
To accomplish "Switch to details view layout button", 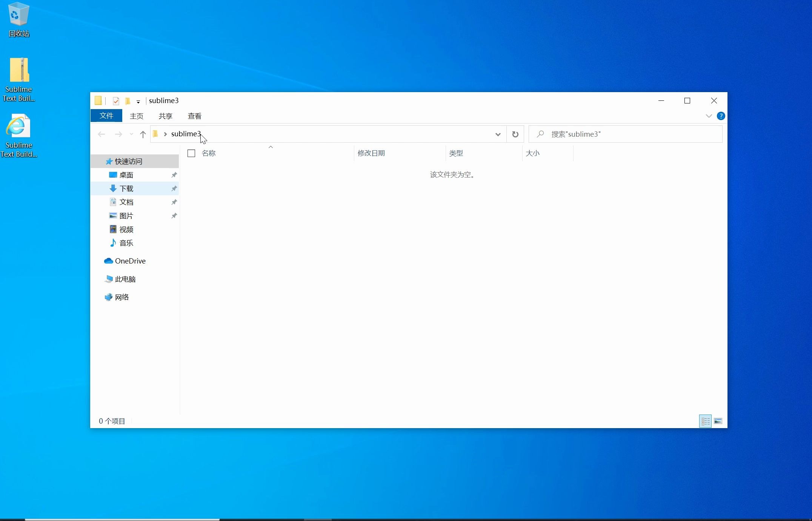I will (x=705, y=421).
